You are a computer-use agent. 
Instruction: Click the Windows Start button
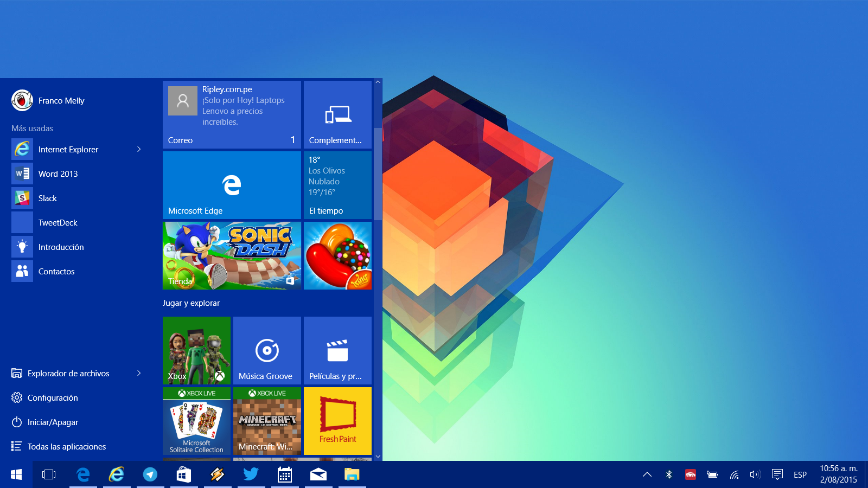(x=16, y=474)
